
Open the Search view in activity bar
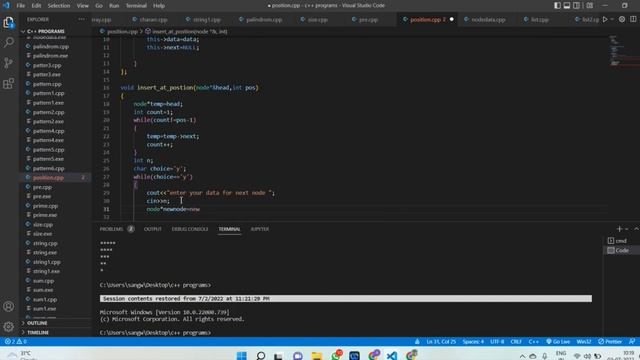click(9, 42)
